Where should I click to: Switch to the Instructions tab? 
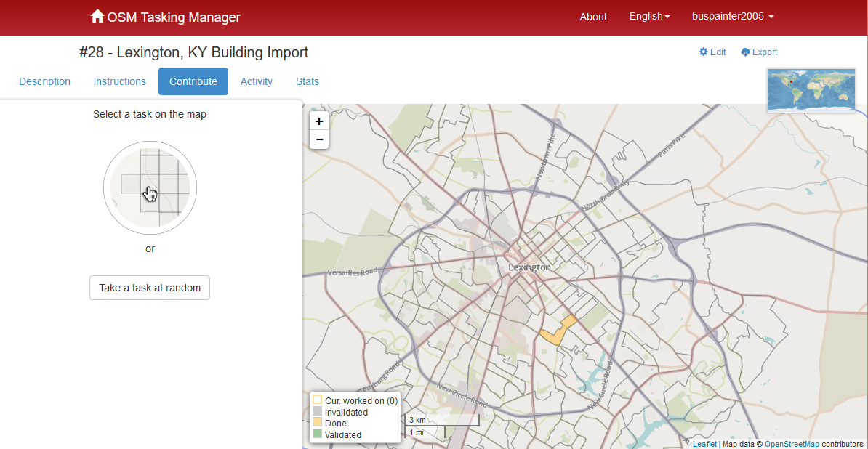tap(119, 81)
